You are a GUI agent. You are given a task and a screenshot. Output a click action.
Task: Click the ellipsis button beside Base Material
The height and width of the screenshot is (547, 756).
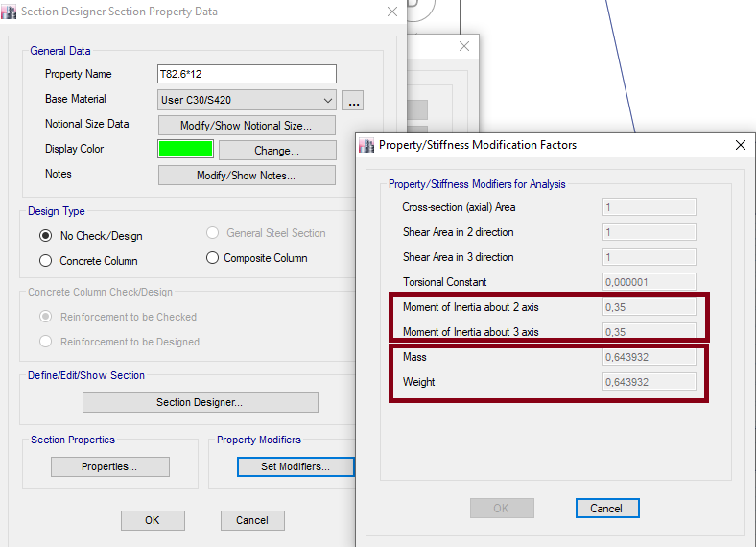(353, 101)
